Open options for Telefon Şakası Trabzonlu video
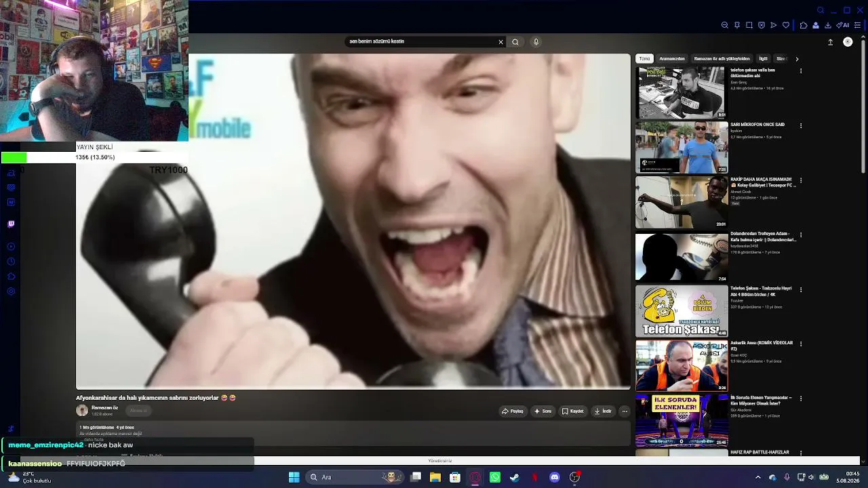The image size is (868, 488). tap(801, 289)
